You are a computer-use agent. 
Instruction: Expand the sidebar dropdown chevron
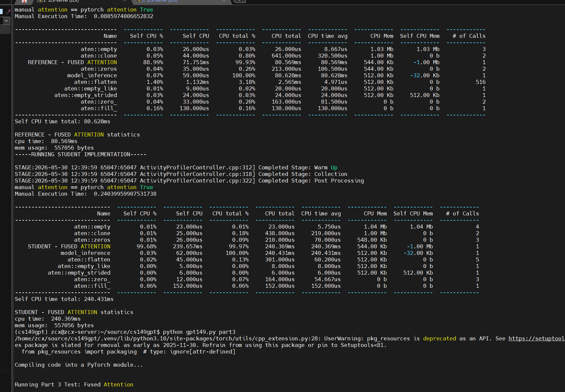(x=6, y=21)
